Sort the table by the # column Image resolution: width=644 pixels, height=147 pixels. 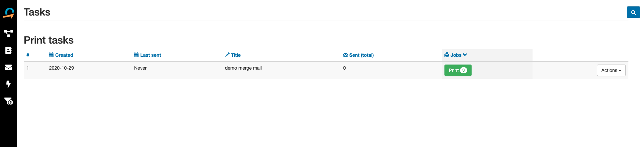(x=28, y=55)
